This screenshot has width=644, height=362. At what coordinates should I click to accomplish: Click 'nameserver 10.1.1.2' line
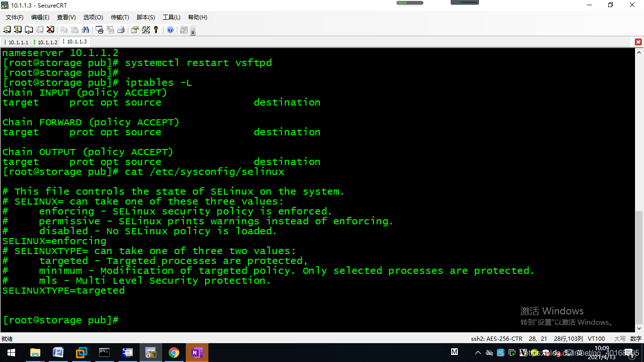pyautogui.click(x=60, y=53)
